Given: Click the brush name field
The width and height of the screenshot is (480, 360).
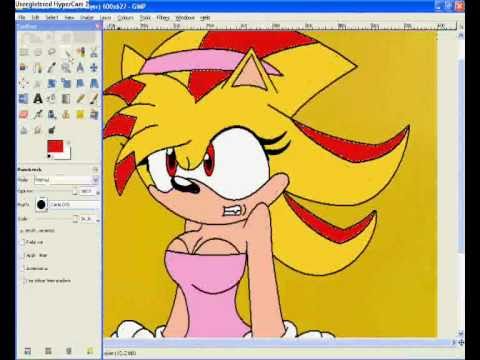Looking at the screenshot, I should [75, 204].
